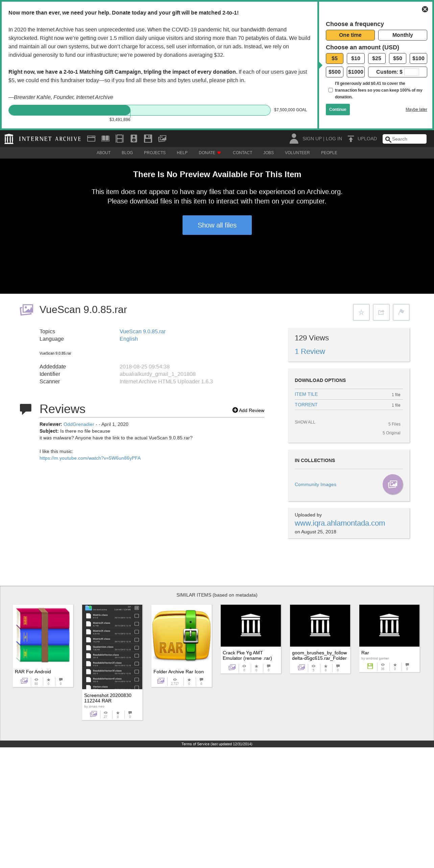434x868 pixels.
Task: Tick the cover transaction fees checkbox
Action: (x=331, y=90)
